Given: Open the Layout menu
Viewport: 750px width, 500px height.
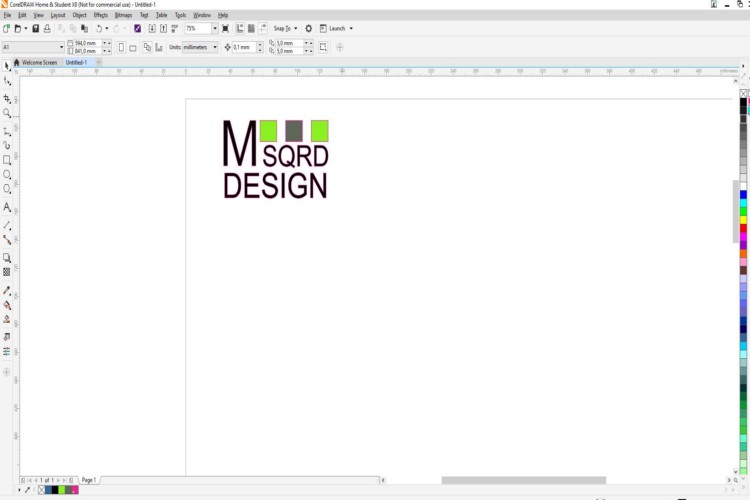Looking at the screenshot, I should 58,15.
